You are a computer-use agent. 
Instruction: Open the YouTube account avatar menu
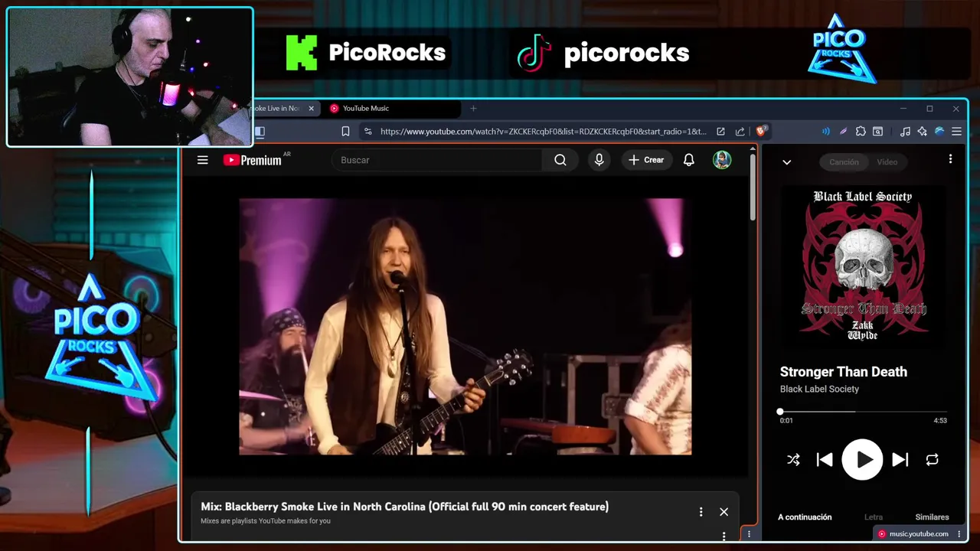click(722, 160)
